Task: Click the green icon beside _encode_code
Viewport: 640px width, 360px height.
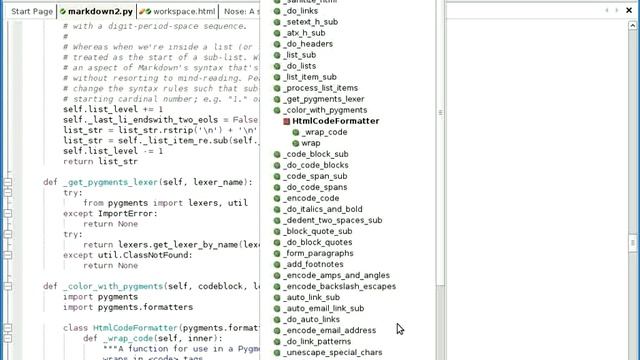Action: point(277,198)
